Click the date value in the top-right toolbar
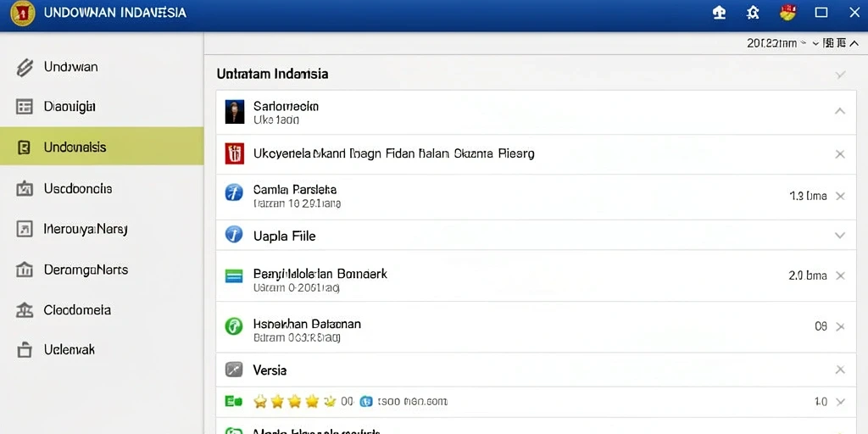 (x=771, y=43)
